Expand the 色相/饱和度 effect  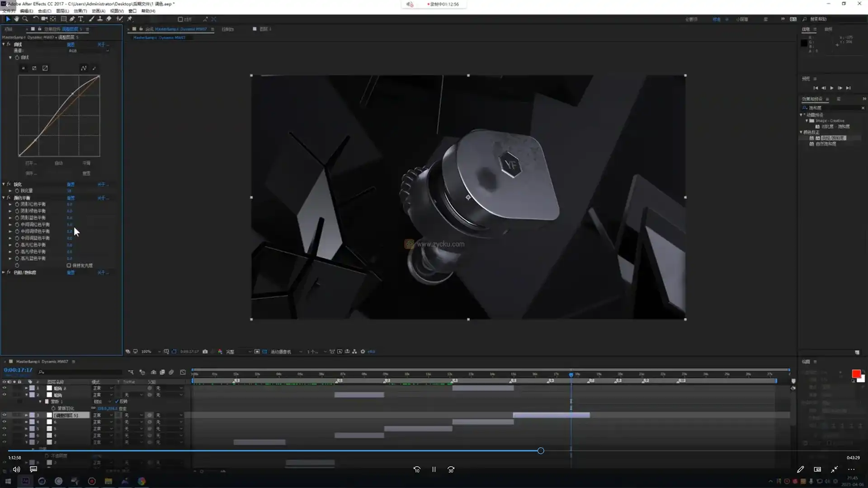[4, 272]
